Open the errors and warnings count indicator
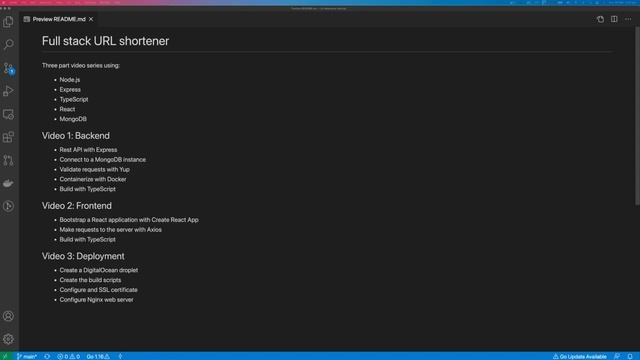 69,356
